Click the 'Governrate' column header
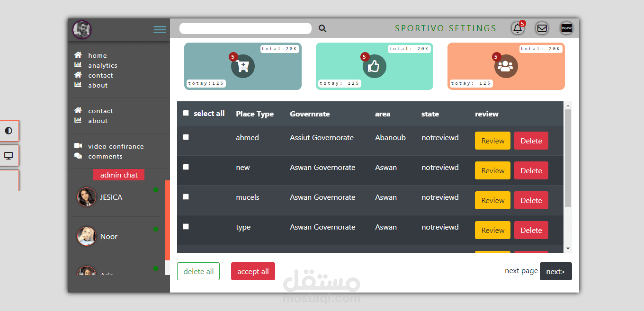644x311 pixels. tap(310, 114)
